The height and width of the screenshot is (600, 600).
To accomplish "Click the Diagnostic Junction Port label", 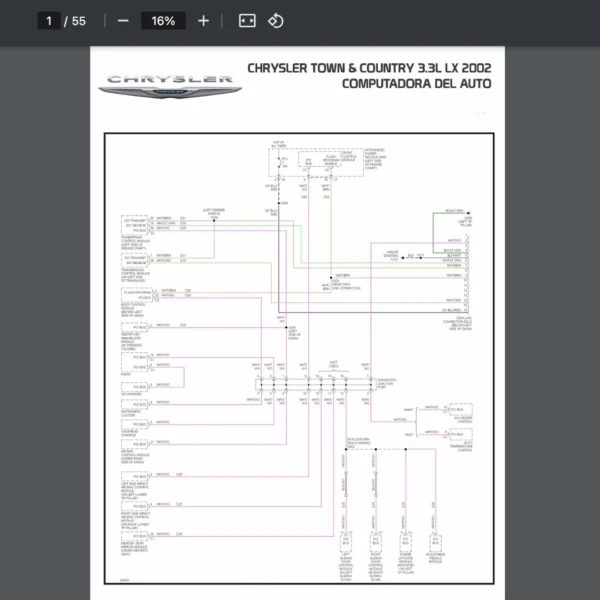I will click(x=386, y=383).
